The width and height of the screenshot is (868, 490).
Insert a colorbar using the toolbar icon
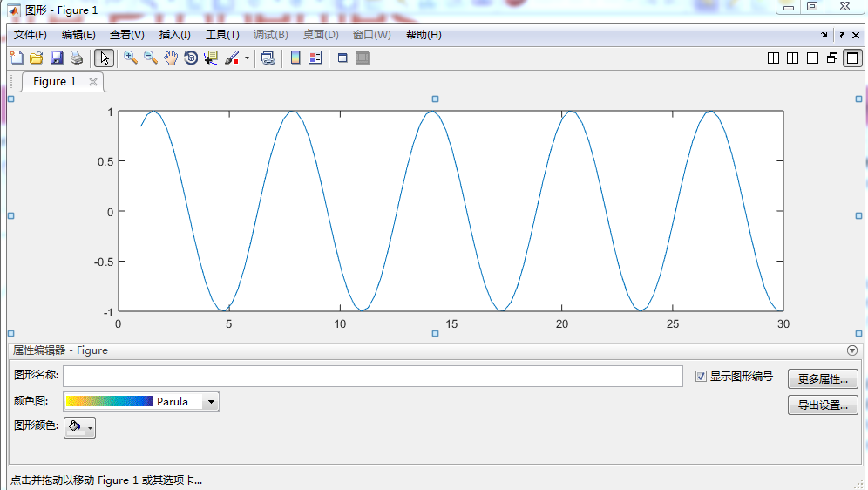295,58
